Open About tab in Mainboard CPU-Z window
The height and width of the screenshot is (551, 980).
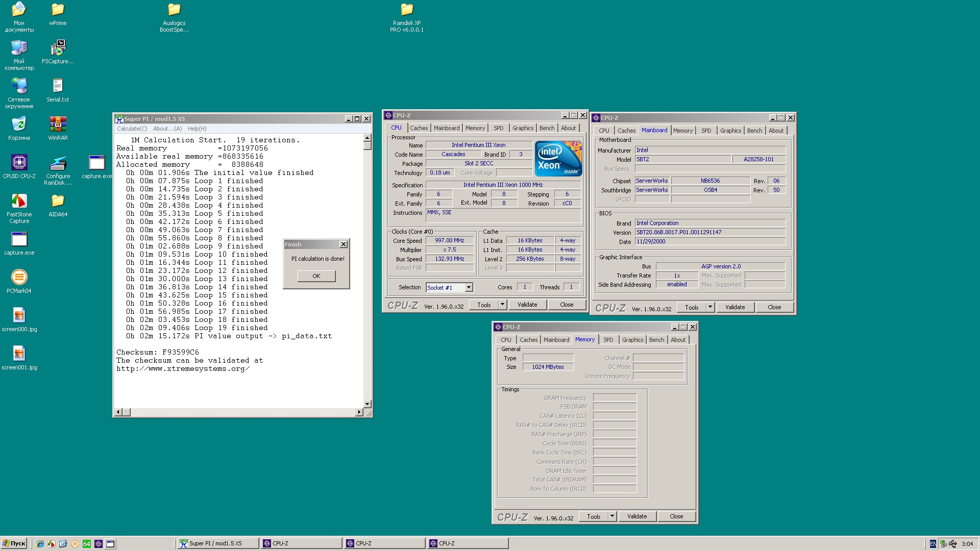coord(776,131)
